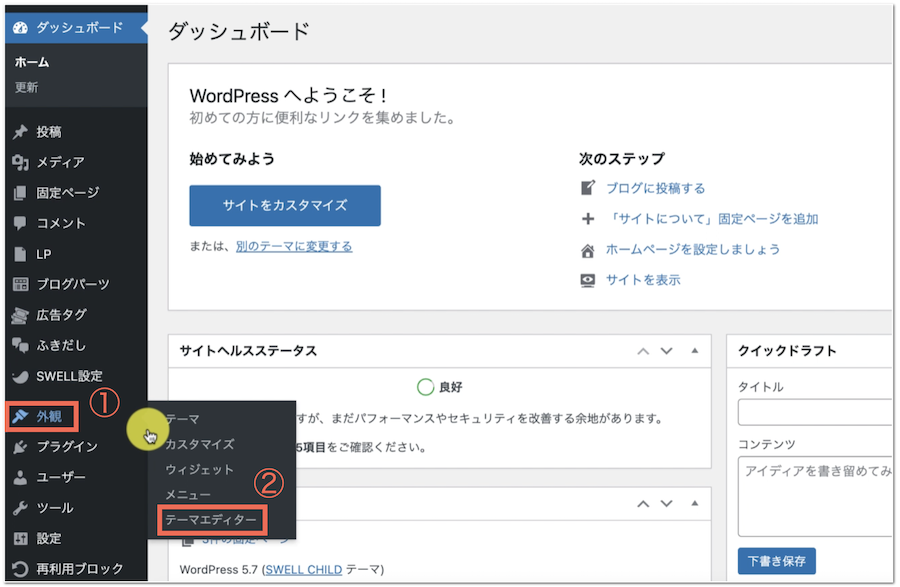Move サイトヘルスステータス panel up with arrow
Viewport: 900px width, 587px height.
pyautogui.click(x=643, y=351)
